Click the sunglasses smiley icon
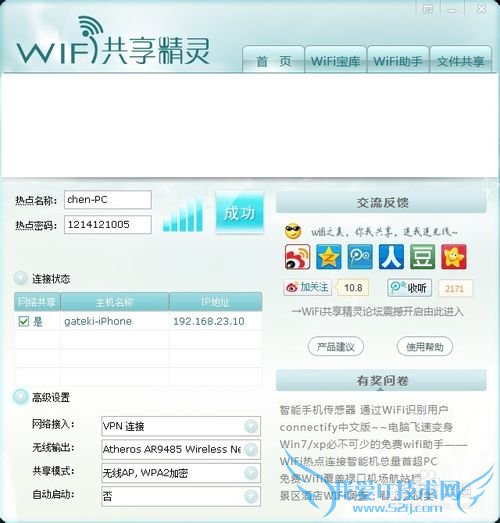This screenshot has height=523, width=500. click(x=293, y=231)
